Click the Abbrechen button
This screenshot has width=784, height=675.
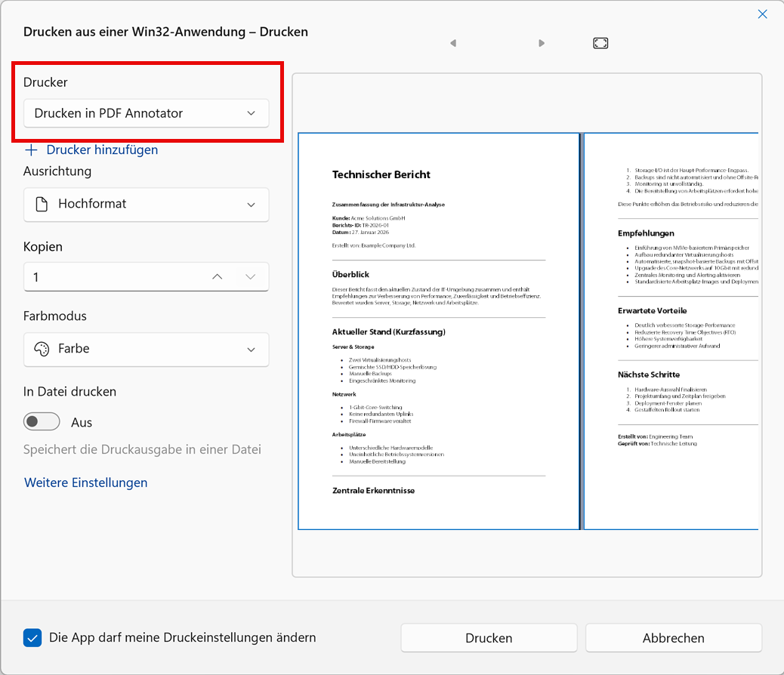[x=673, y=638]
